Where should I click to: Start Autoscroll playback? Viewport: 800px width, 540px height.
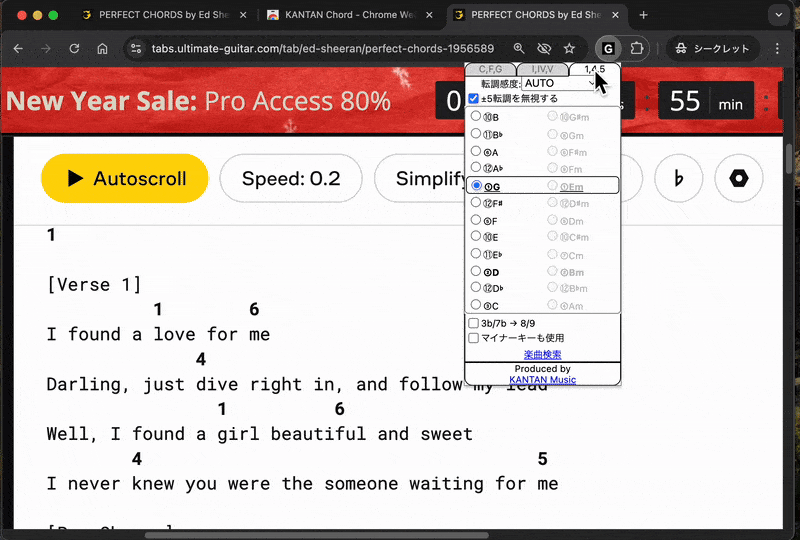click(124, 179)
